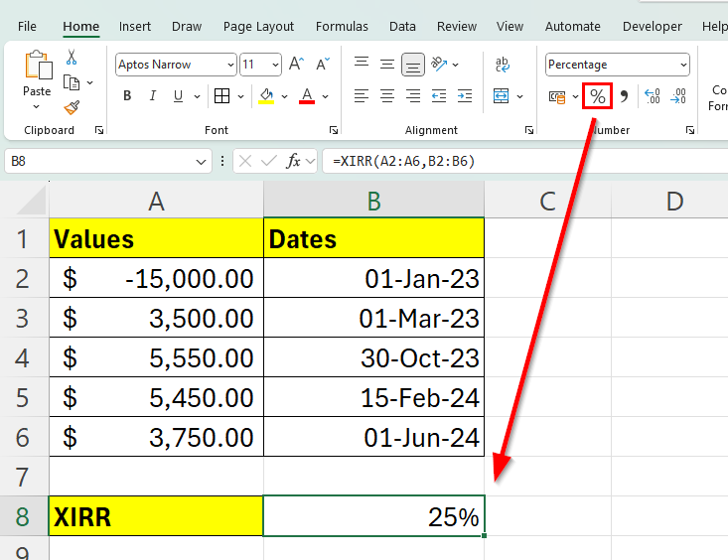Switch to the Formulas tab
728x560 pixels.
tap(342, 27)
